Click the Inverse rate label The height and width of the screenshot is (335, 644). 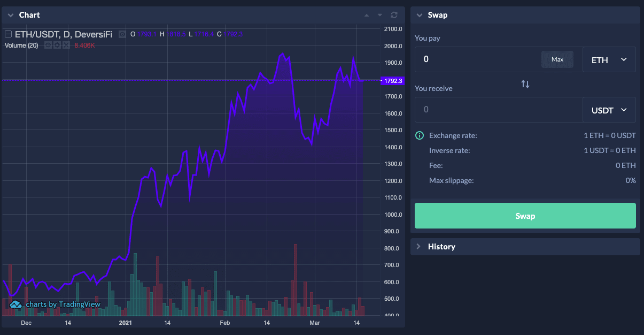coord(449,150)
